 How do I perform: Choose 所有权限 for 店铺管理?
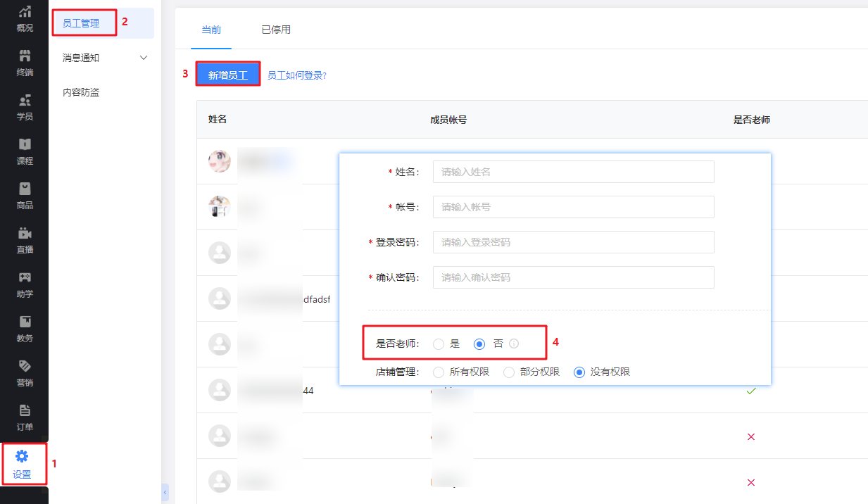point(439,372)
